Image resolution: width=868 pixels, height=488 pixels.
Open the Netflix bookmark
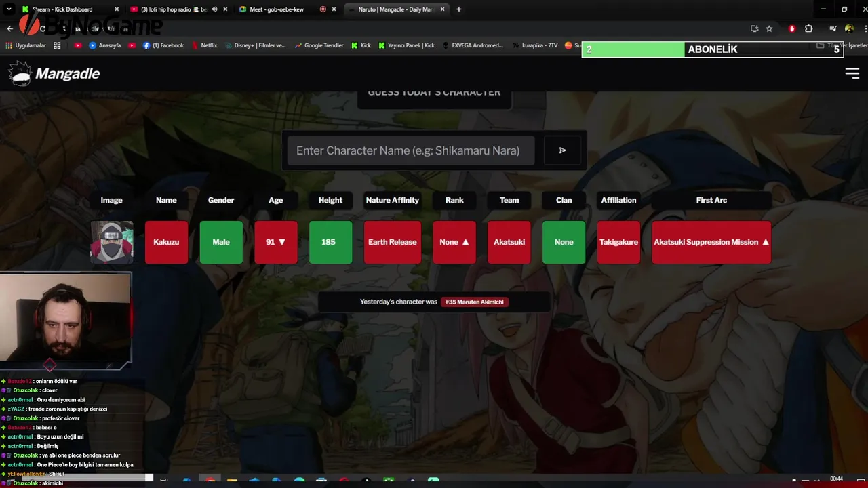(204, 45)
